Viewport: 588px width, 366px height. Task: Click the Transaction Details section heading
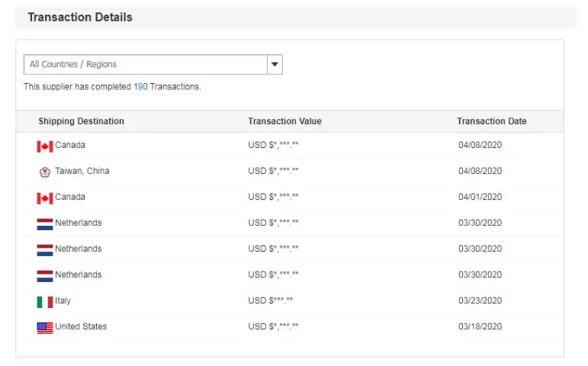coord(80,18)
